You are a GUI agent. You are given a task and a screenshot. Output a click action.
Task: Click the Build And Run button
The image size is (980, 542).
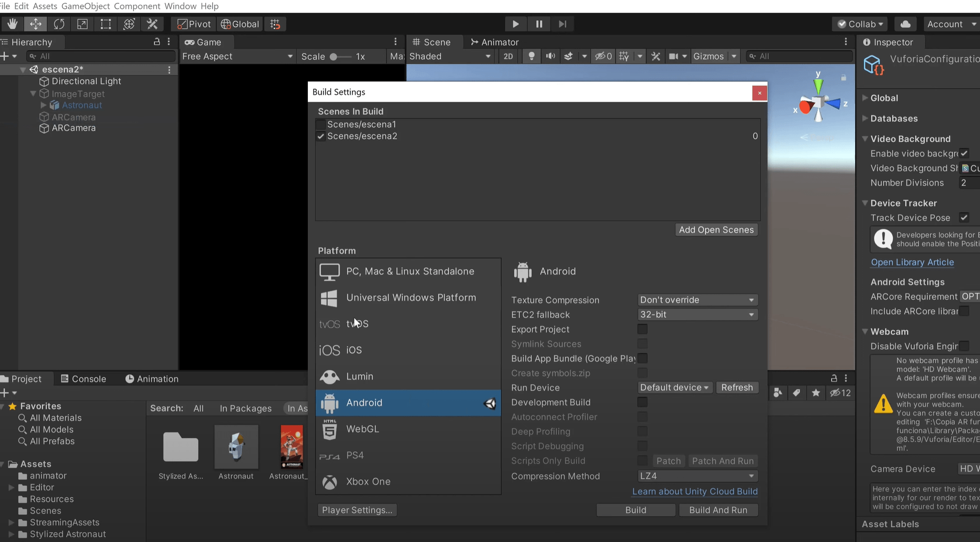pos(719,510)
